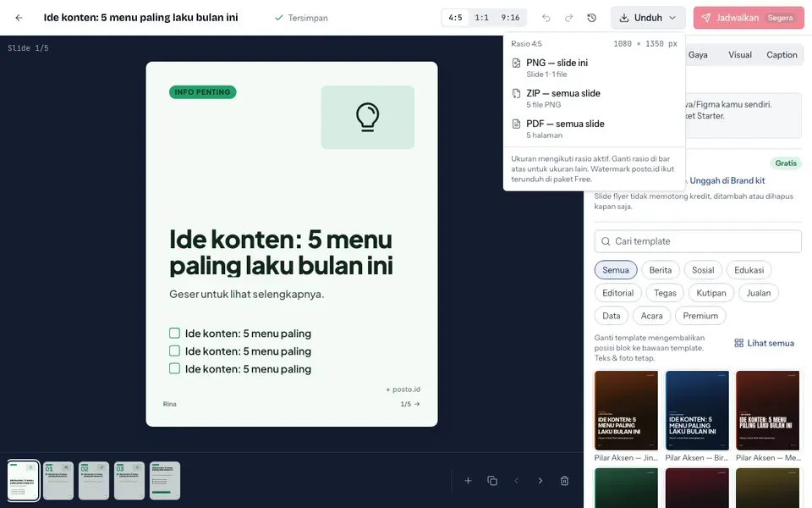
Task: Select the slide headline text
Action: (281, 252)
